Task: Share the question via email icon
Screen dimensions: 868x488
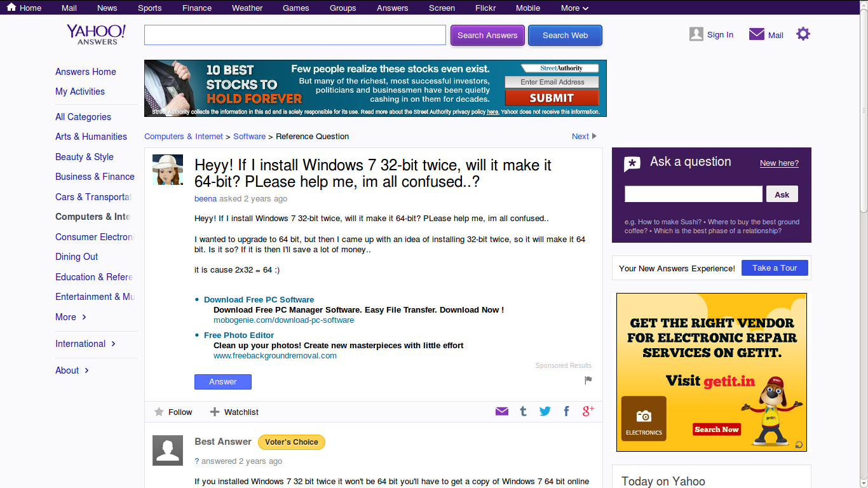Action: pos(502,411)
